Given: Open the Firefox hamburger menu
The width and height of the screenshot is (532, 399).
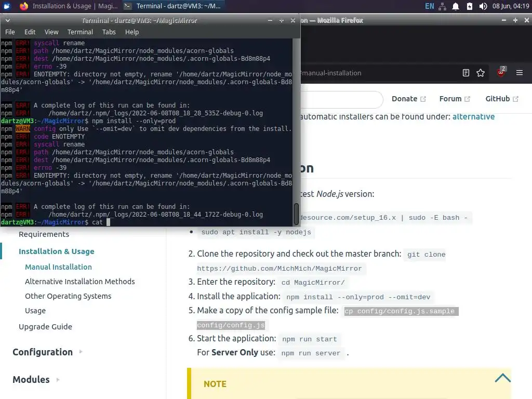Looking at the screenshot, I should coord(520,73).
